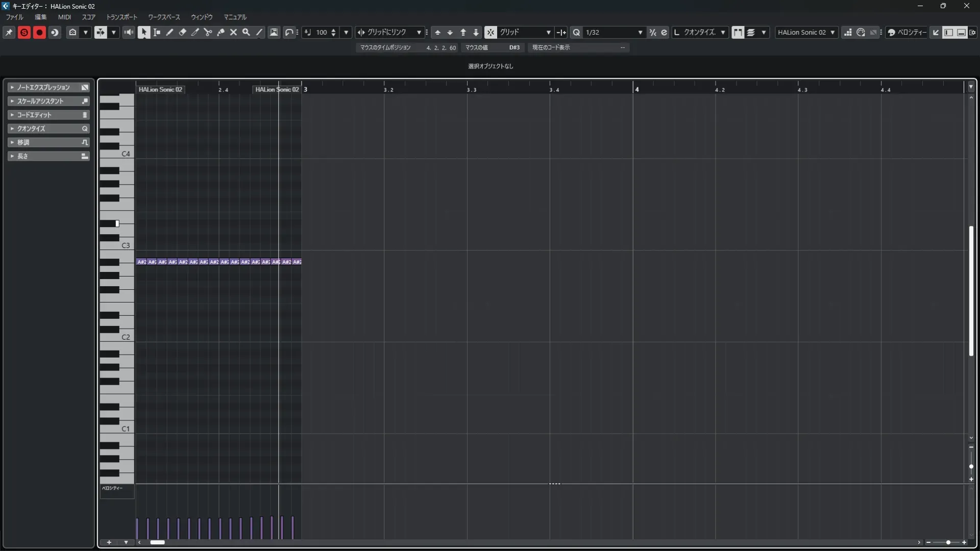Select the Erase tool
The height and width of the screenshot is (551, 980).
(x=182, y=32)
